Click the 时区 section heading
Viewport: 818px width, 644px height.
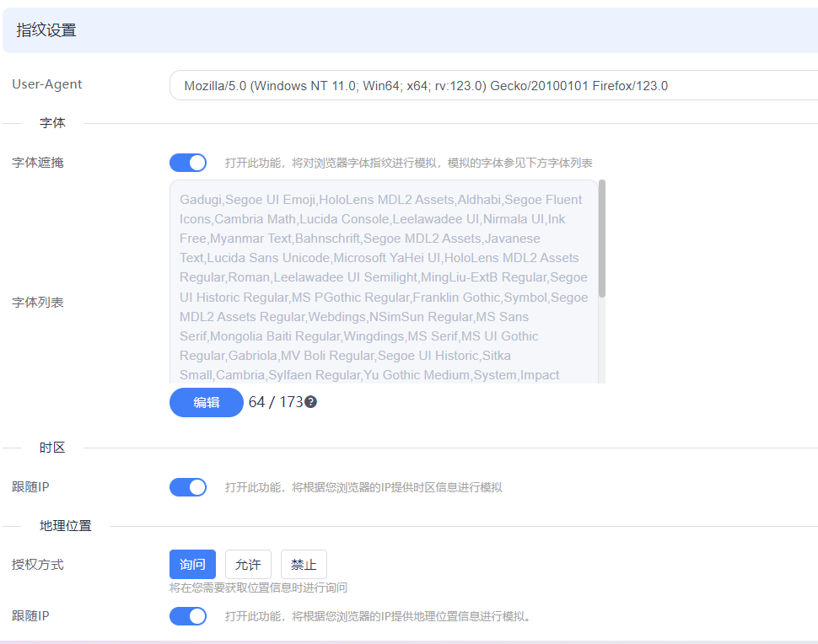click(x=52, y=448)
